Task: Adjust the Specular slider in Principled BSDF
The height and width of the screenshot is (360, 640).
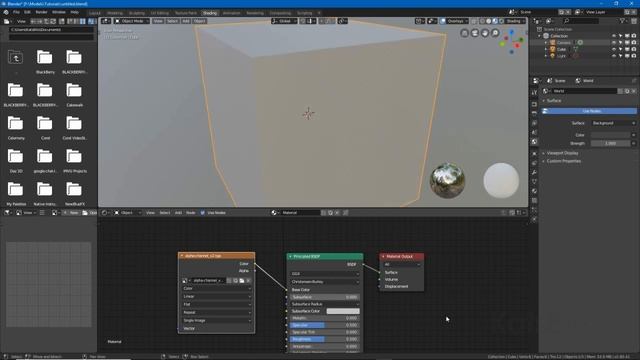Action: click(x=325, y=325)
